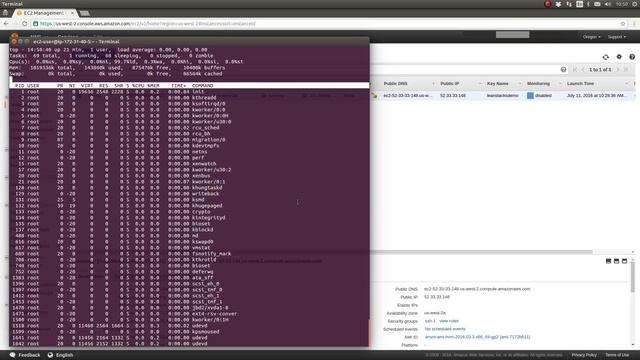The height and width of the screenshot is (360, 640).
Task: Click the refresh instances icon in EC2 console
Action: coord(605,57)
